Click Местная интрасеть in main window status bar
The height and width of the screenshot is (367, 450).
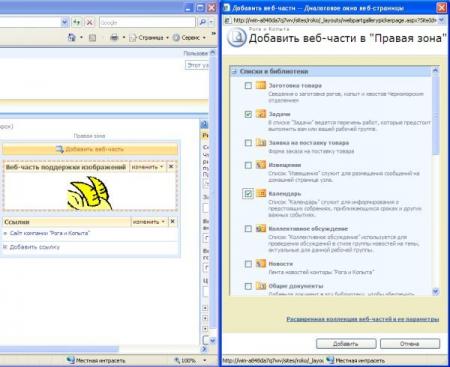(x=100, y=360)
